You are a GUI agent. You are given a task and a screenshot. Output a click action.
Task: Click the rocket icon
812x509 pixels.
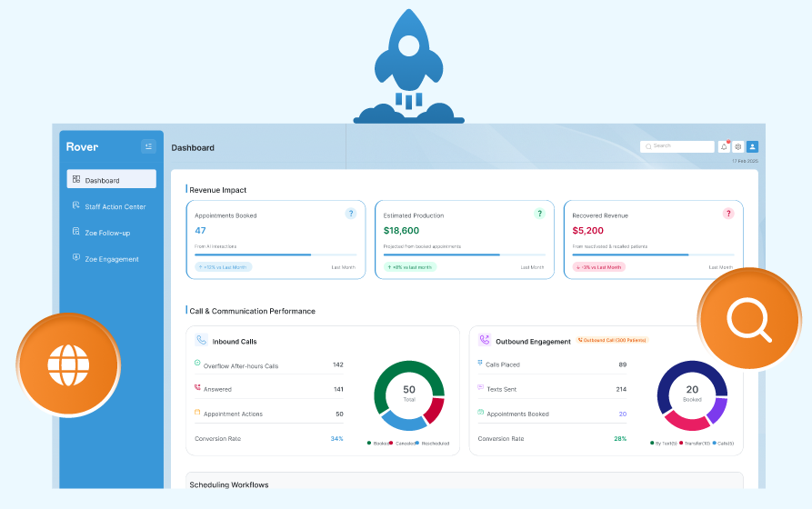pos(408,66)
